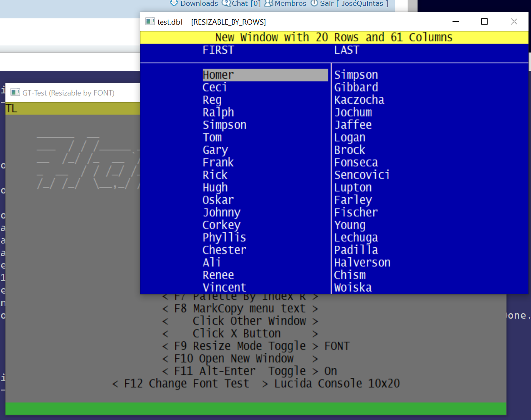
Task: Click last name Sencovici
Action: (x=362, y=175)
